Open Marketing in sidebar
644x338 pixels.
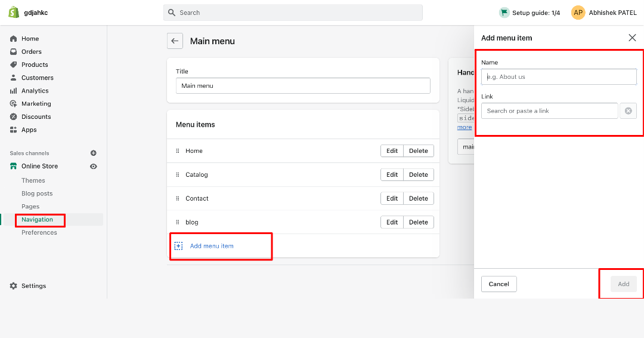tap(36, 104)
